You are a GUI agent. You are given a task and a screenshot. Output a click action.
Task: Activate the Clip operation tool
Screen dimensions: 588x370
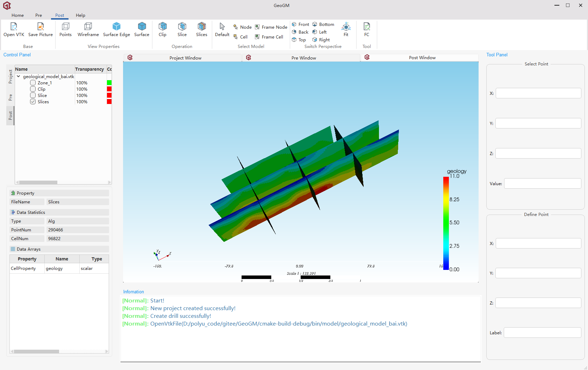163,27
